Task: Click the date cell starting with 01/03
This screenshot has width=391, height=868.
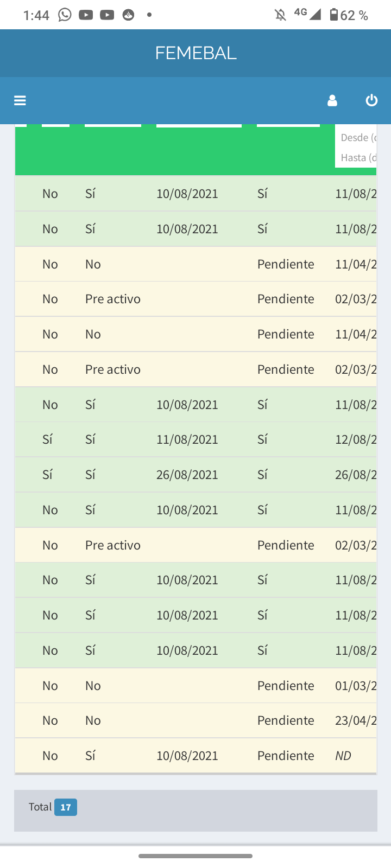Action: (x=356, y=686)
